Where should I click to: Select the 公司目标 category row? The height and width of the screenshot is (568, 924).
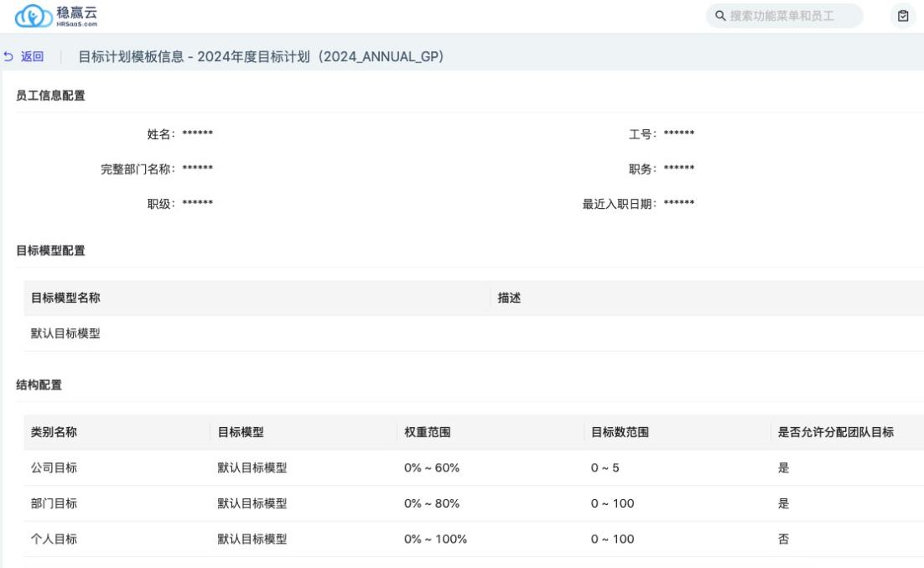[54, 467]
